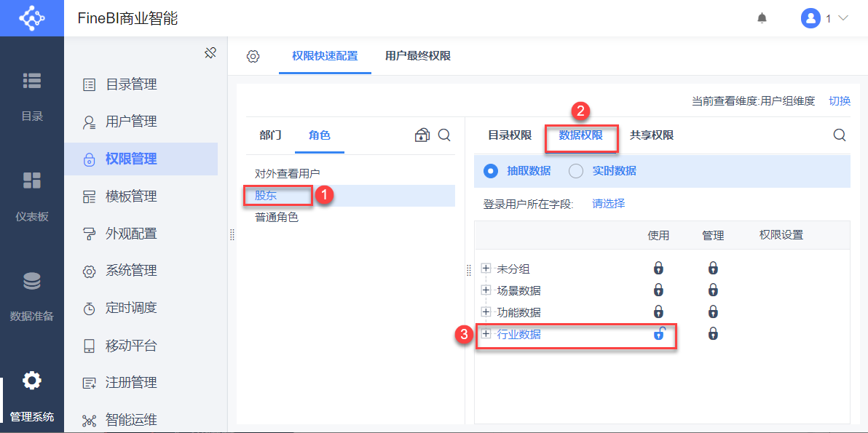
Task: Select the 实时数据 radio button
Action: click(576, 171)
